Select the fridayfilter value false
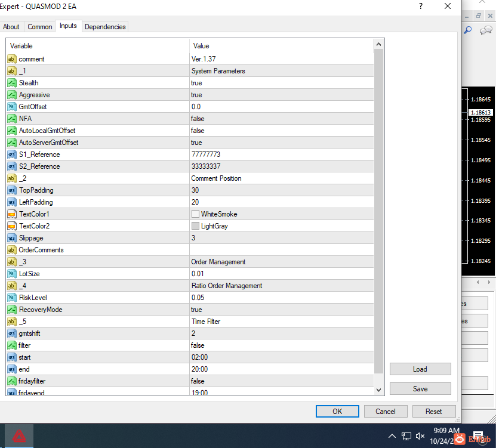This screenshot has width=496, height=448. click(198, 381)
